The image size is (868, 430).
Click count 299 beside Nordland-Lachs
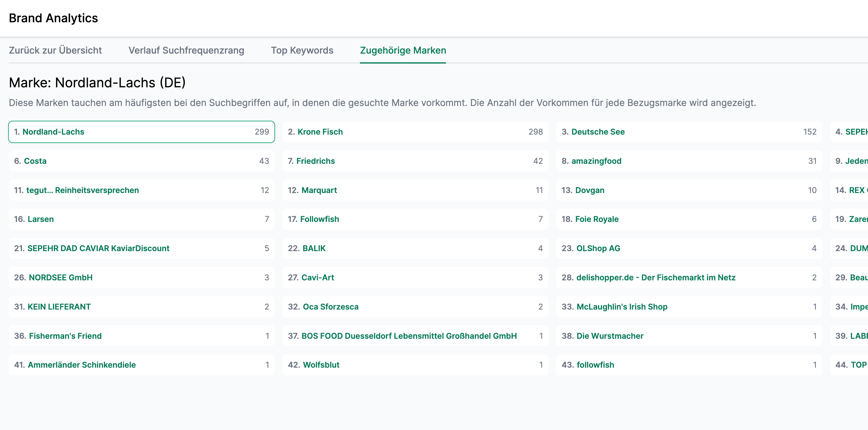(x=262, y=132)
